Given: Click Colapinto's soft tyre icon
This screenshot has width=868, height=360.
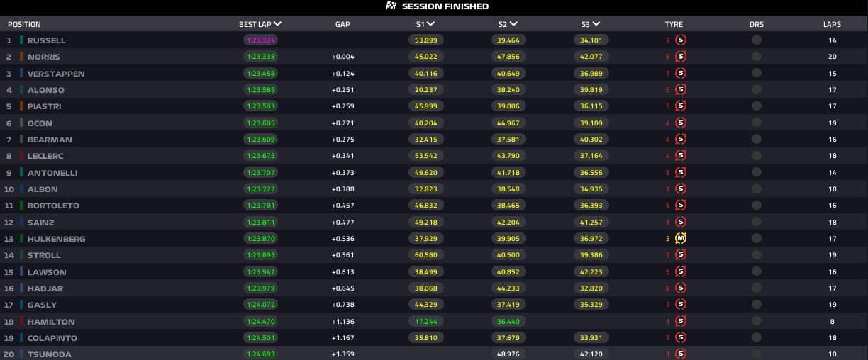Looking at the screenshot, I should (x=681, y=338).
